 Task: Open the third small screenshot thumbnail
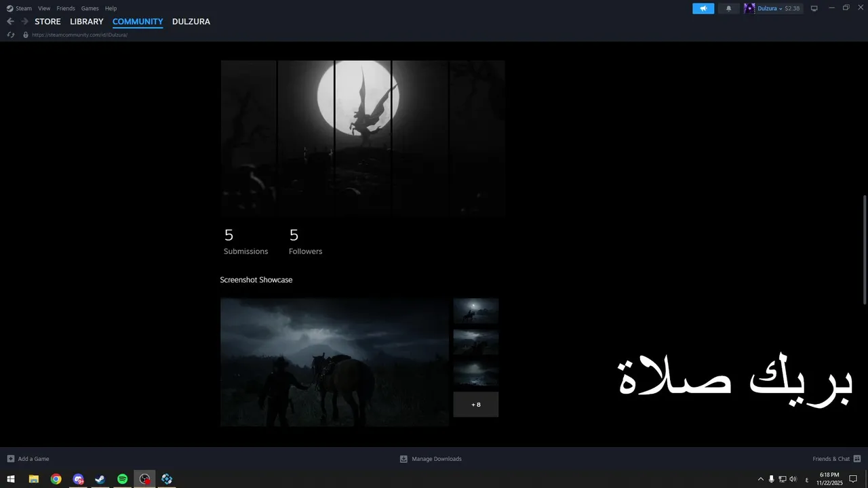[x=476, y=373]
